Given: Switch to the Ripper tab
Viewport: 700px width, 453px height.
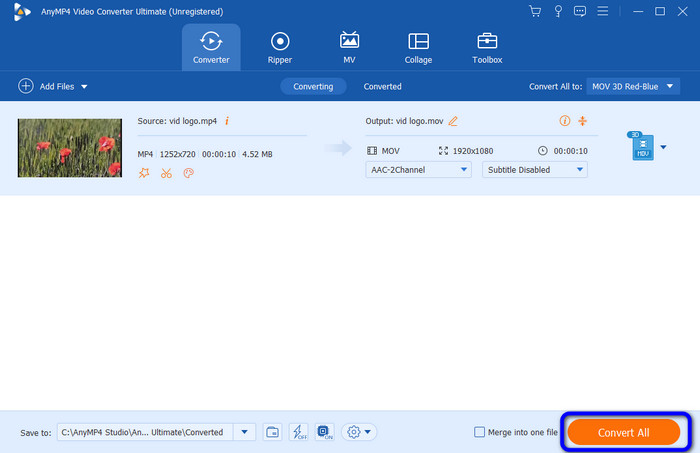Looking at the screenshot, I should 279,47.
